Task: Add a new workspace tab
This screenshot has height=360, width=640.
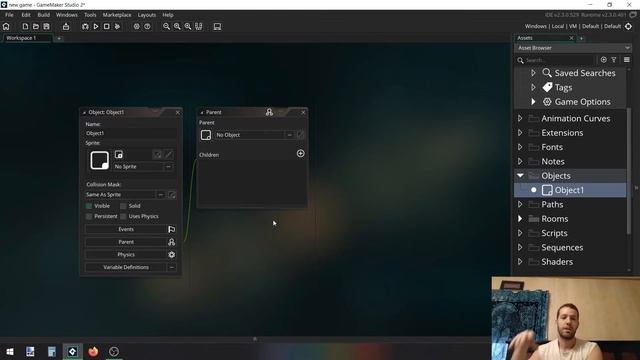Action: [x=59, y=38]
